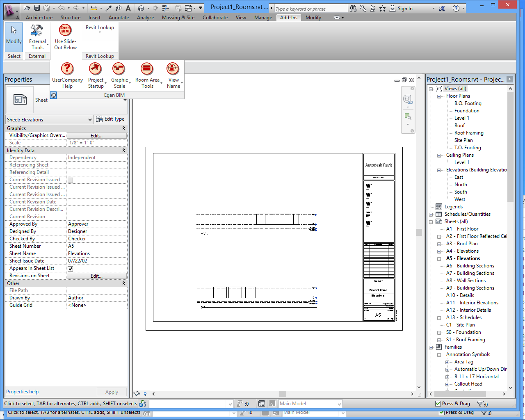Image resolution: width=525 pixels, height=420 pixels.
Task: Toggle Appears In Sheet List checkbox
Action: pyautogui.click(x=71, y=269)
